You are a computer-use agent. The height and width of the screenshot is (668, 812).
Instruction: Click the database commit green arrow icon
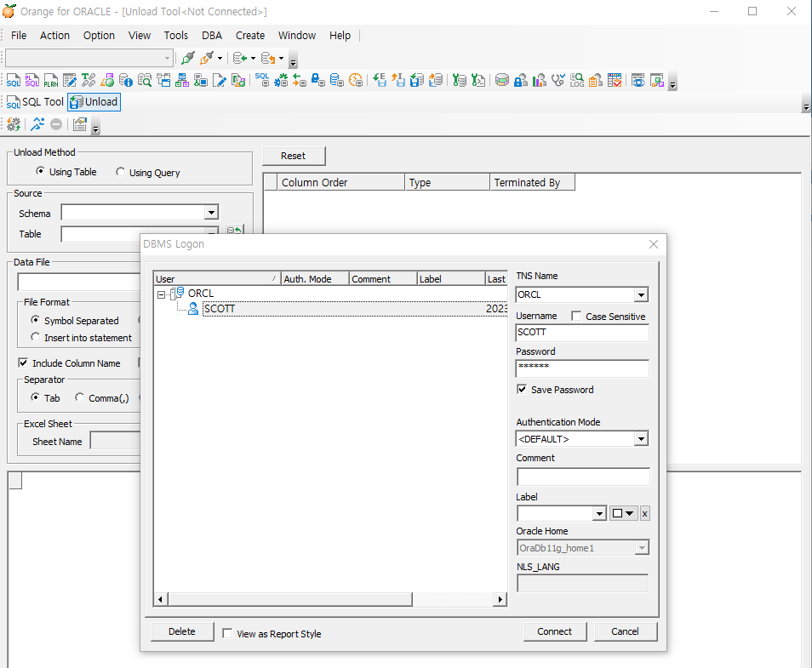click(x=240, y=58)
